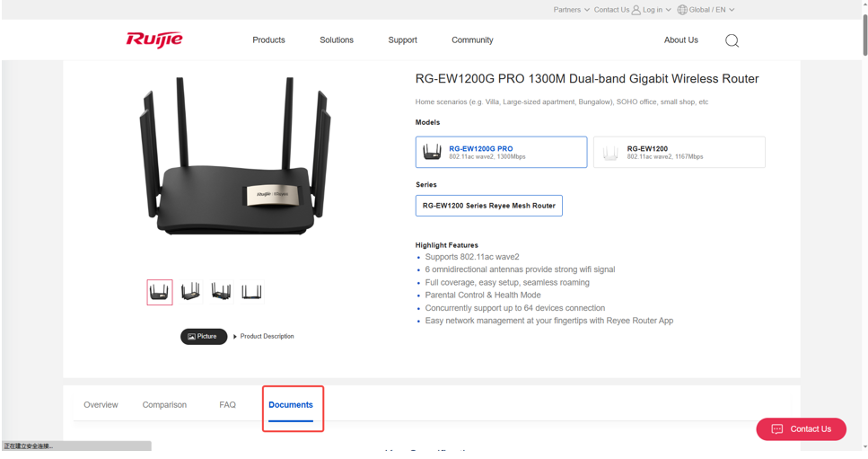Click the top Contact Us link

click(x=611, y=9)
